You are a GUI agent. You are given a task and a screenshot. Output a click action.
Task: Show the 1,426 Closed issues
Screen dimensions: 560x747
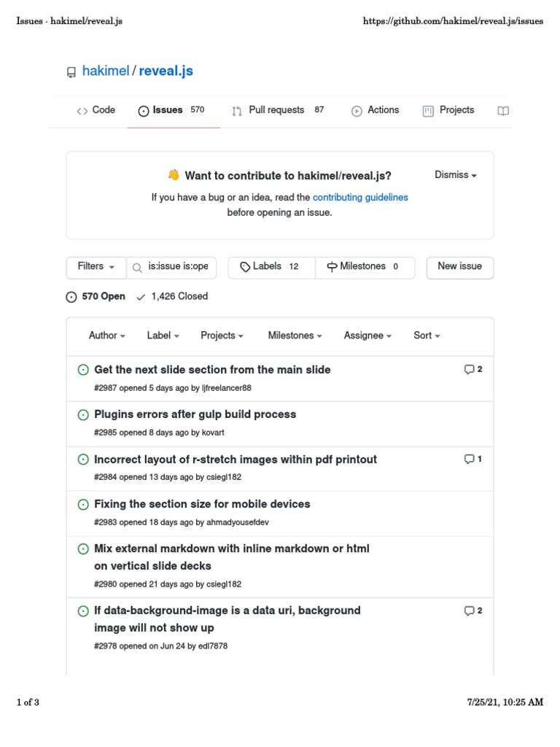click(172, 297)
